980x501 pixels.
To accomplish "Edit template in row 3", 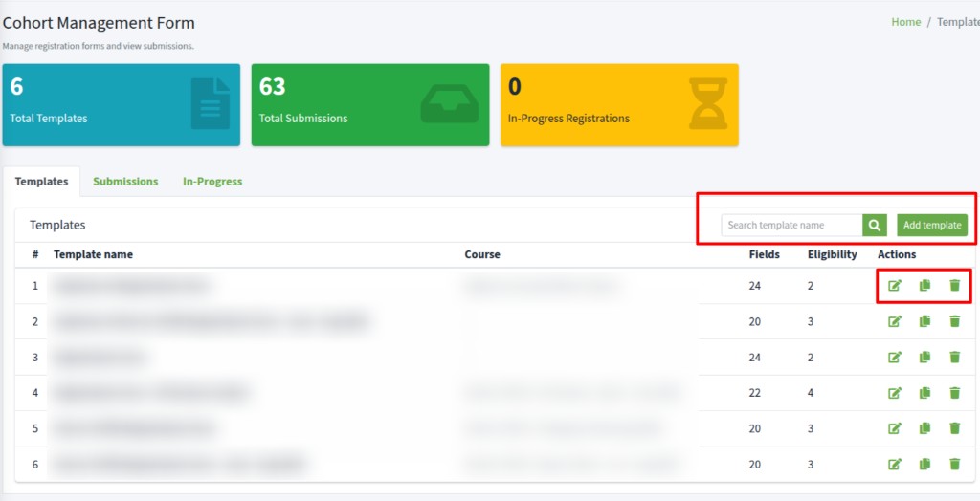I will tap(895, 358).
